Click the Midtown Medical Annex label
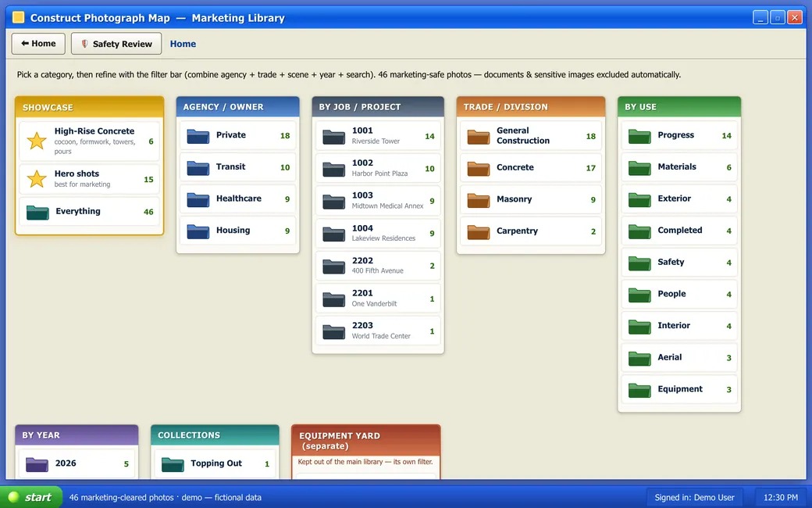 point(387,206)
